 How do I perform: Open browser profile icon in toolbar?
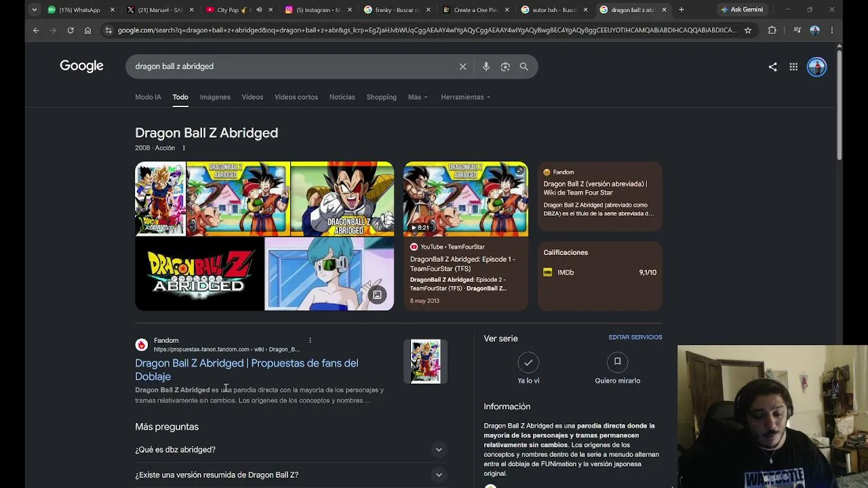[814, 30]
